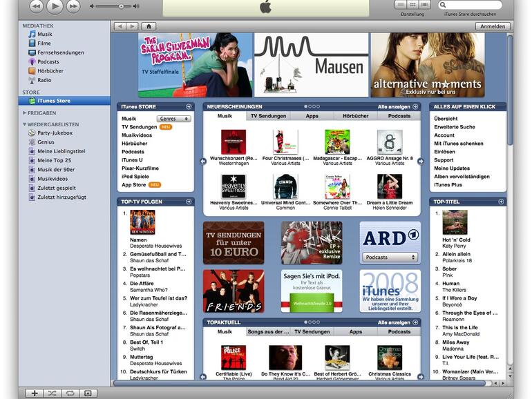Switch to the Hörbücher tab in Neuerscheinungen
The image size is (532, 399).
pos(355,116)
